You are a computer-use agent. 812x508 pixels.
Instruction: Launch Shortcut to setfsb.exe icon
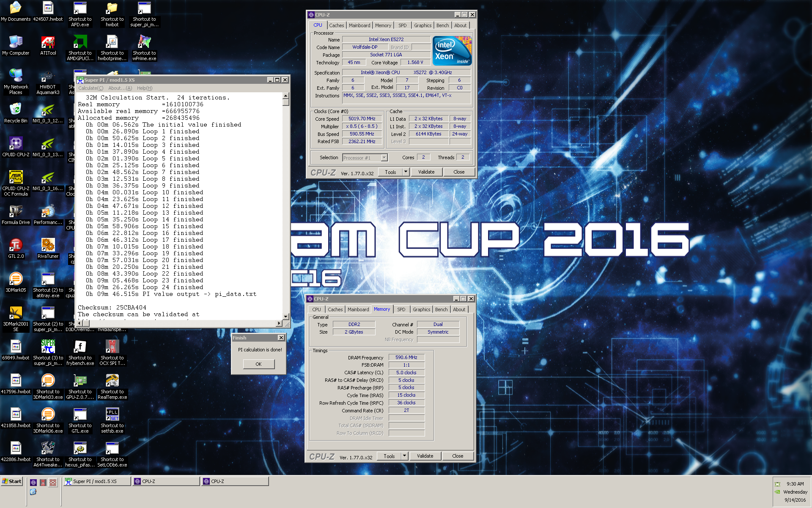112,420
